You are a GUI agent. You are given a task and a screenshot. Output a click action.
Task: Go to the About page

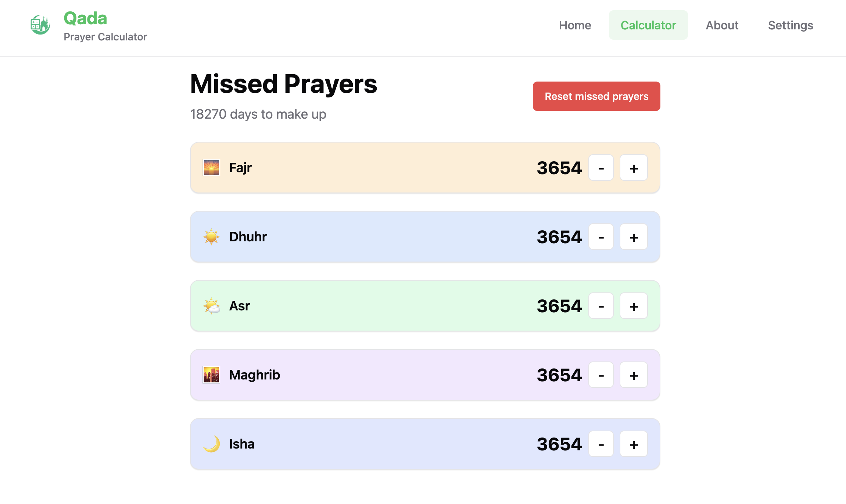click(722, 25)
